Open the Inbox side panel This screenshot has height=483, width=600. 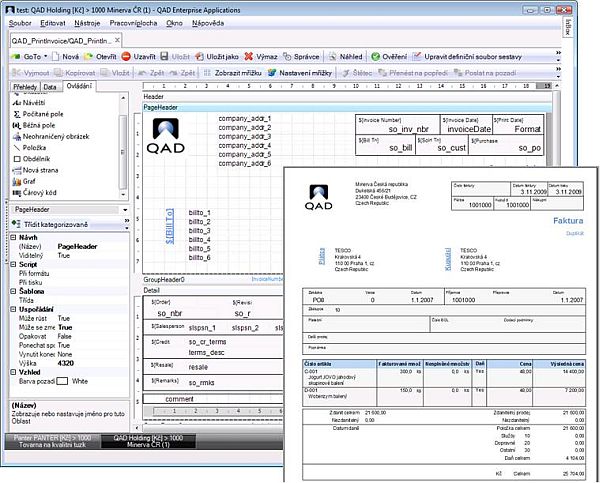(x=568, y=27)
